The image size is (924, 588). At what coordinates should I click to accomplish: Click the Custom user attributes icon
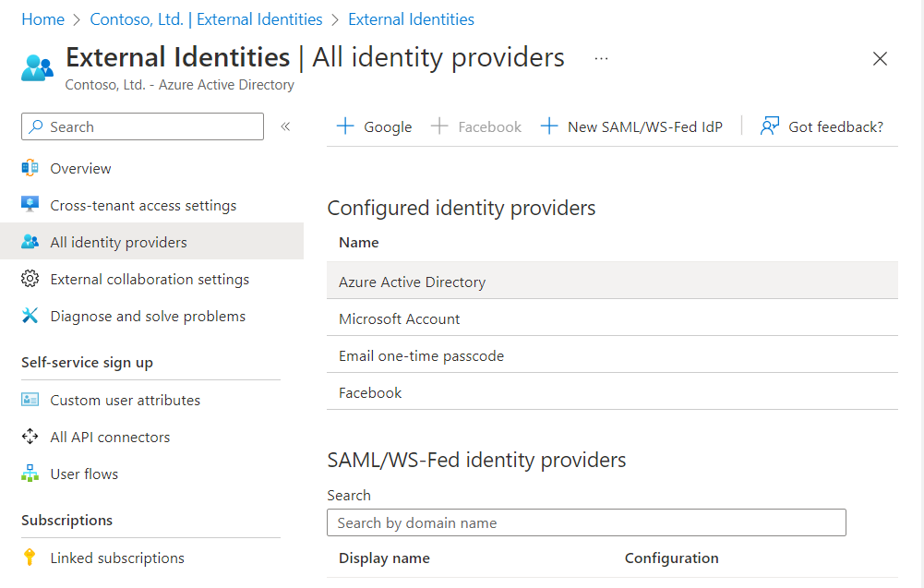(x=30, y=400)
